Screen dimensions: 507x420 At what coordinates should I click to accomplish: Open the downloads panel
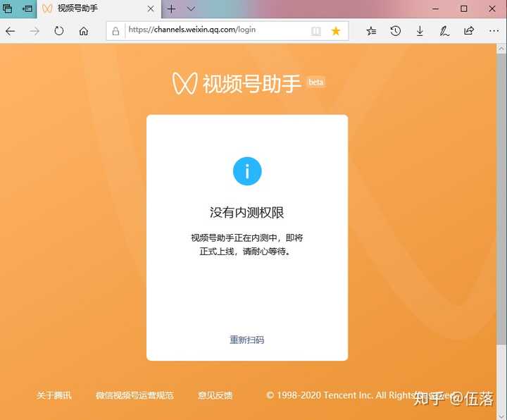[x=420, y=31]
